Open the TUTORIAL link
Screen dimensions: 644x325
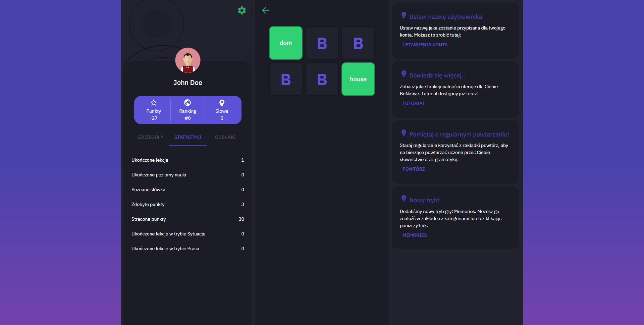click(x=413, y=103)
